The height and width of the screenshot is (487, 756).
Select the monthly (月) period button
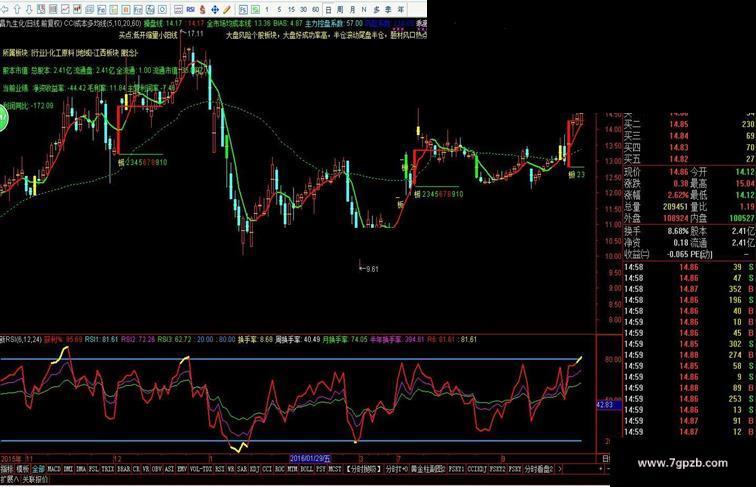tap(352, 10)
